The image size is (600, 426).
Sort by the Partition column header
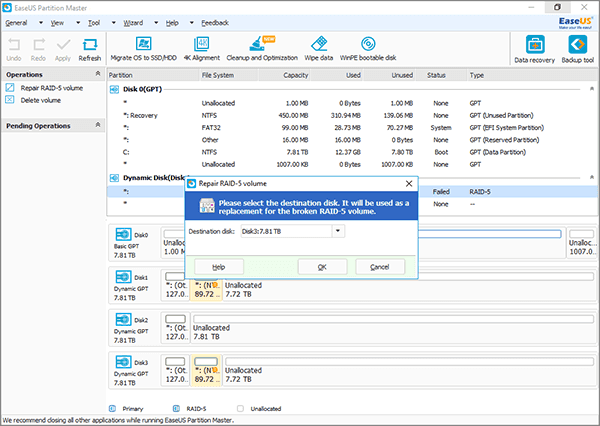[x=153, y=75]
